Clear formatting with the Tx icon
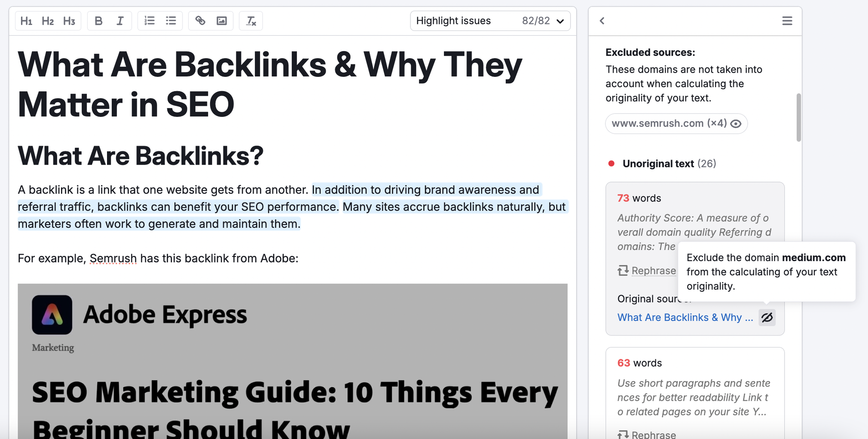This screenshot has height=439, width=868. coord(251,20)
